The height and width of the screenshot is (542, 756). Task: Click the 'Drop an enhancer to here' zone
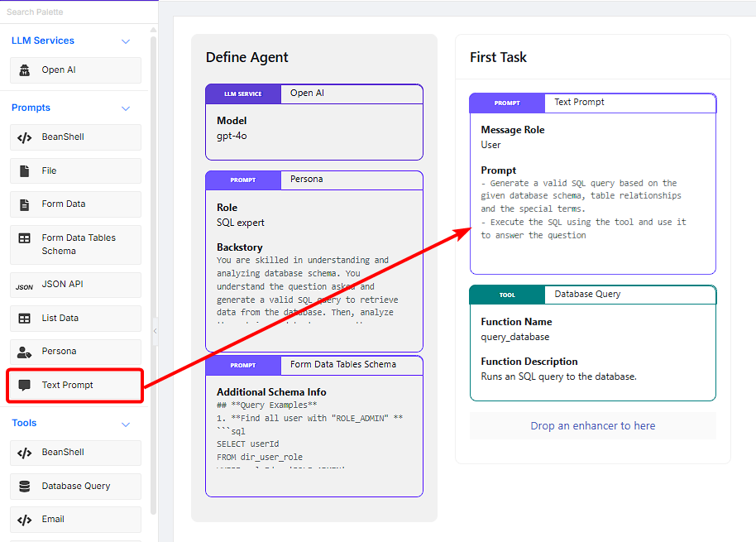pyautogui.click(x=593, y=426)
